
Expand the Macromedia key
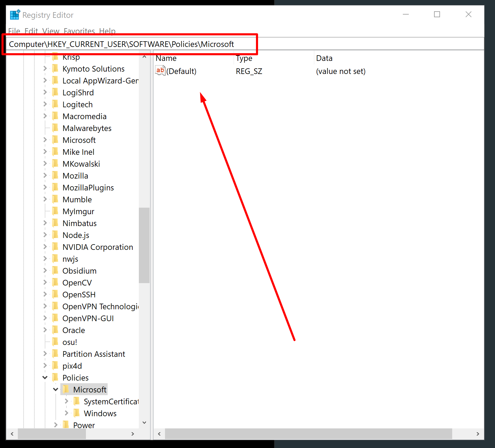coord(45,116)
